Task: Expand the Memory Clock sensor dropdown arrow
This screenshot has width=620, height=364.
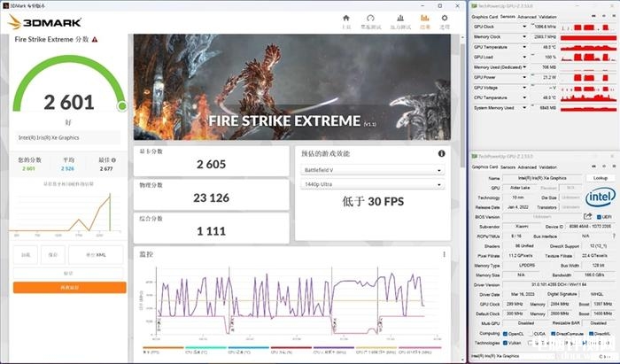Action: pos(524,37)
